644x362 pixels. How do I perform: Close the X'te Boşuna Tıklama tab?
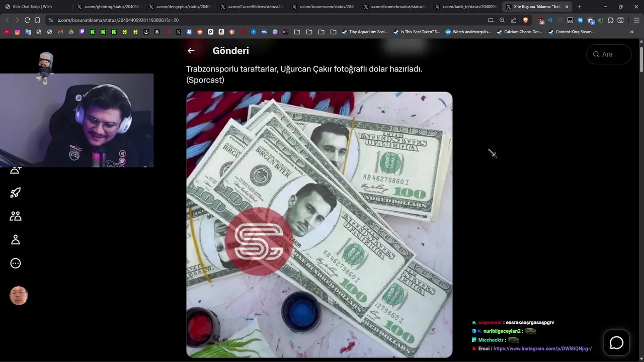click(567, 7)
